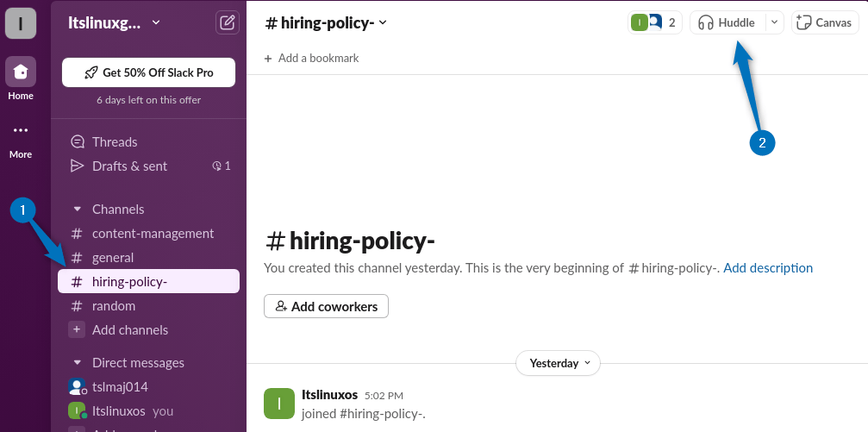
Task: Select the content-management channel
Action: click(x=153, y=234)
